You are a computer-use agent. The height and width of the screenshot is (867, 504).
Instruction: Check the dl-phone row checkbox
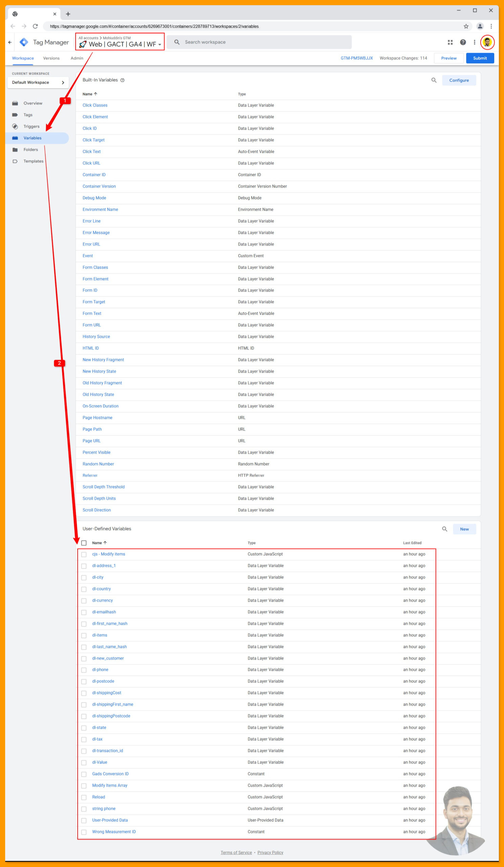[x=84, y=670]
